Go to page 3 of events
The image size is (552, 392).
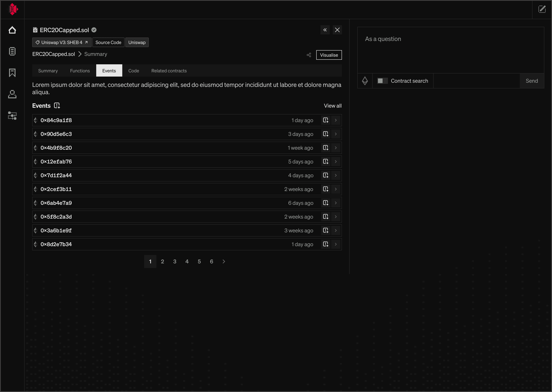click(x=175, y=261)
